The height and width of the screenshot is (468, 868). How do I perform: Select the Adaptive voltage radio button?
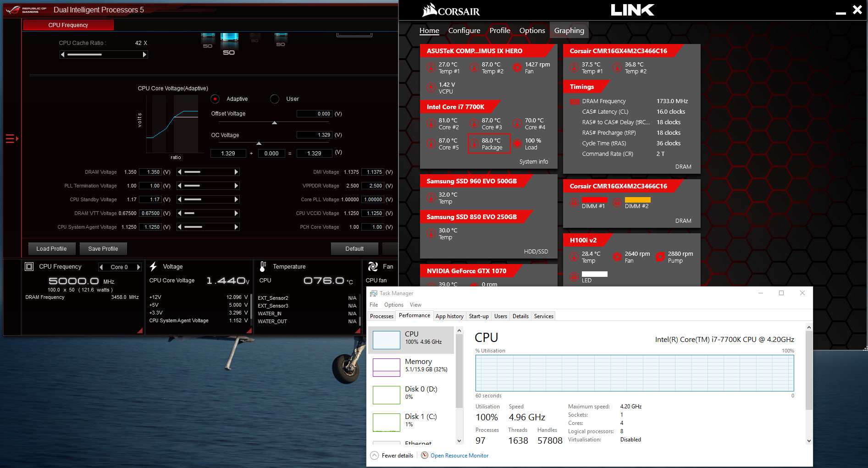click(215, 99)
